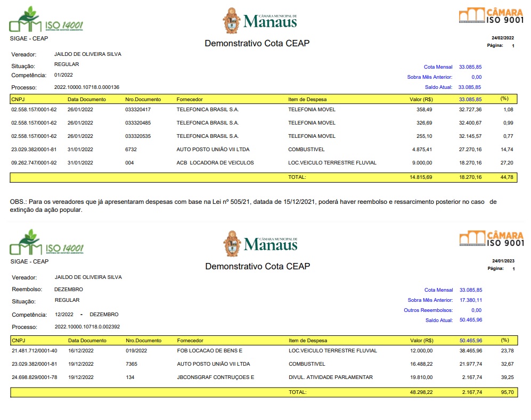Select document number 134
The width and height of the screenshot is (531, 420).
pyautogui.click(x=130, y=377)
